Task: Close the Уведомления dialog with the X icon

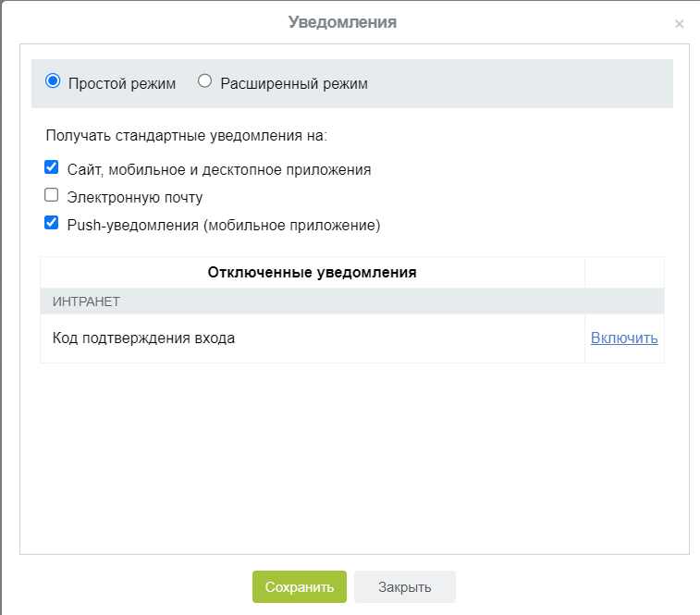Action: point(679,24)
